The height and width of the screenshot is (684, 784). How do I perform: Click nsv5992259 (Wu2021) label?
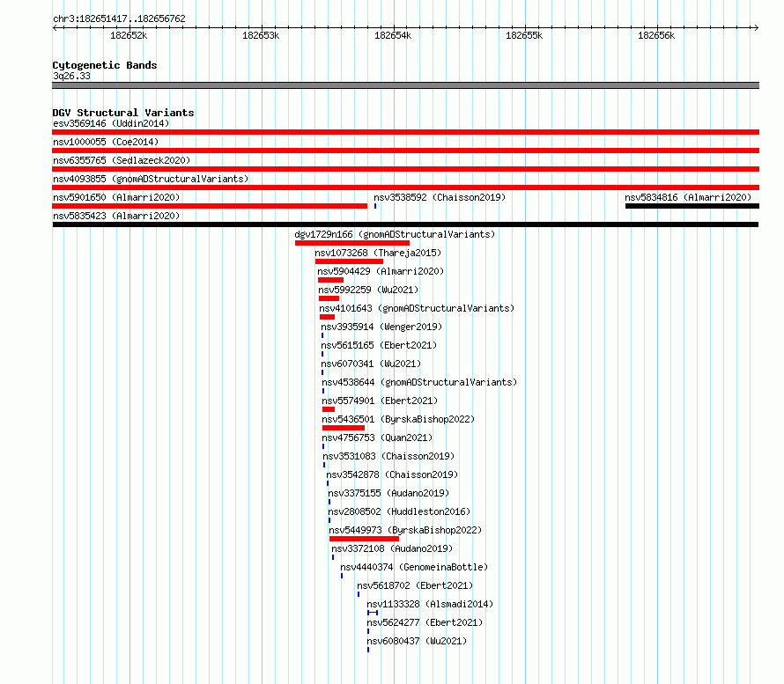(368, 290)
